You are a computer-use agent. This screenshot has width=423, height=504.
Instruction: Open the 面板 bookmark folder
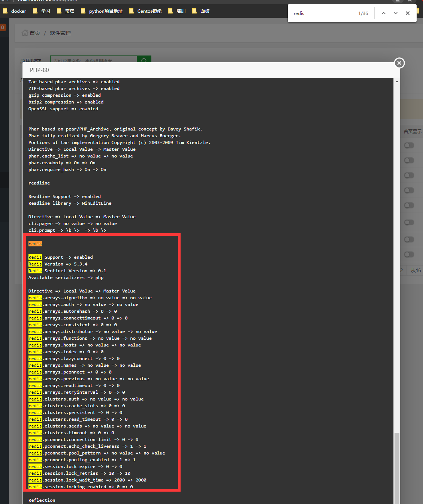201,11
